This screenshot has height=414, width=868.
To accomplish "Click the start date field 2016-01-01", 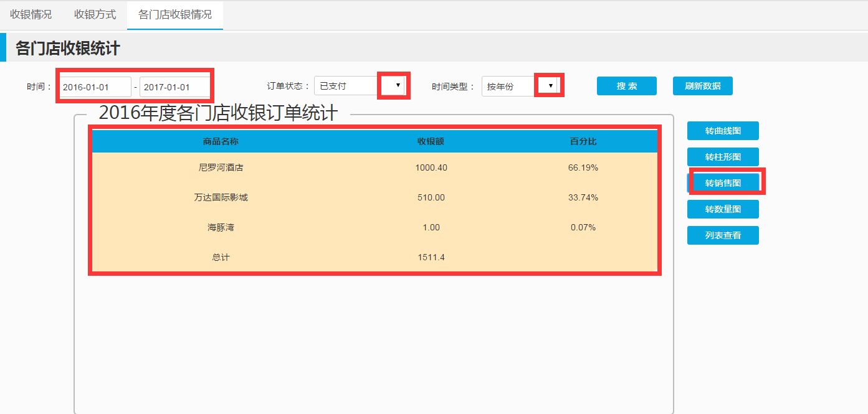I will point(95,87).
